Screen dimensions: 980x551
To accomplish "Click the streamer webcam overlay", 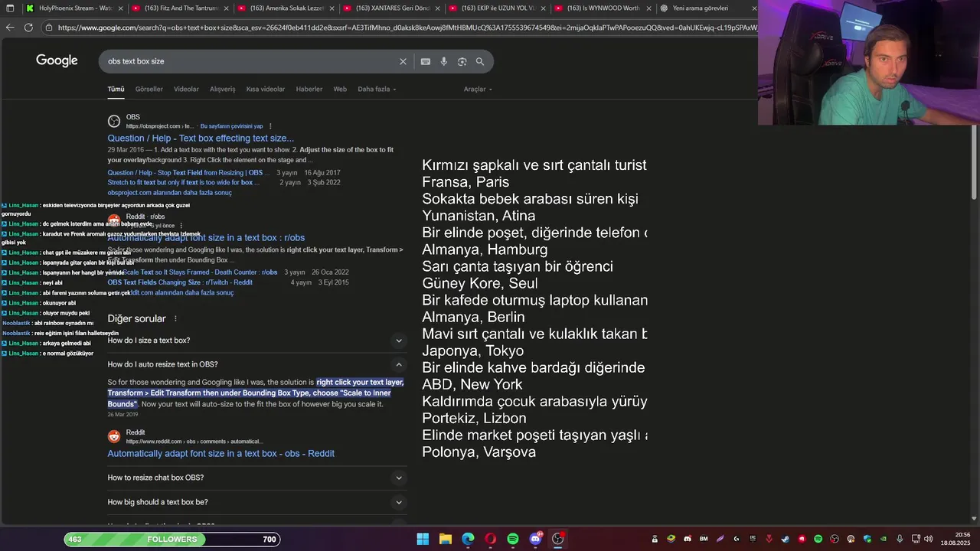I will pyautogui.click(x=869, y=63).
